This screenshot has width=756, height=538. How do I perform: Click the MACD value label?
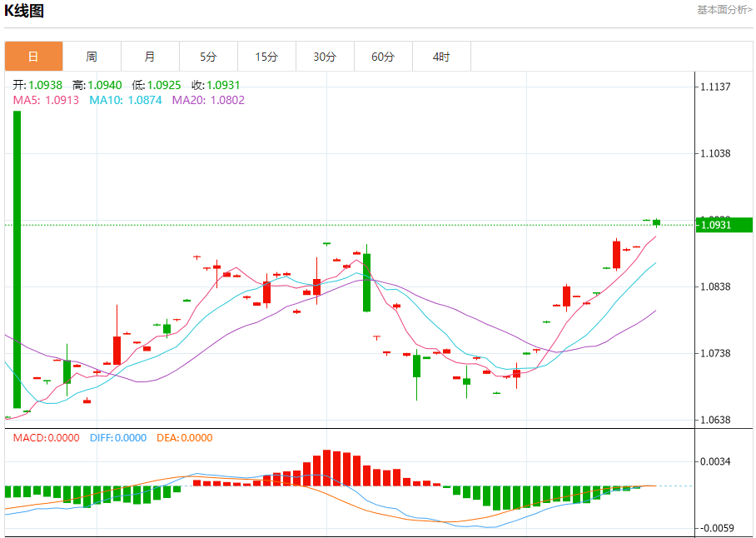click(x=47, y=438)
